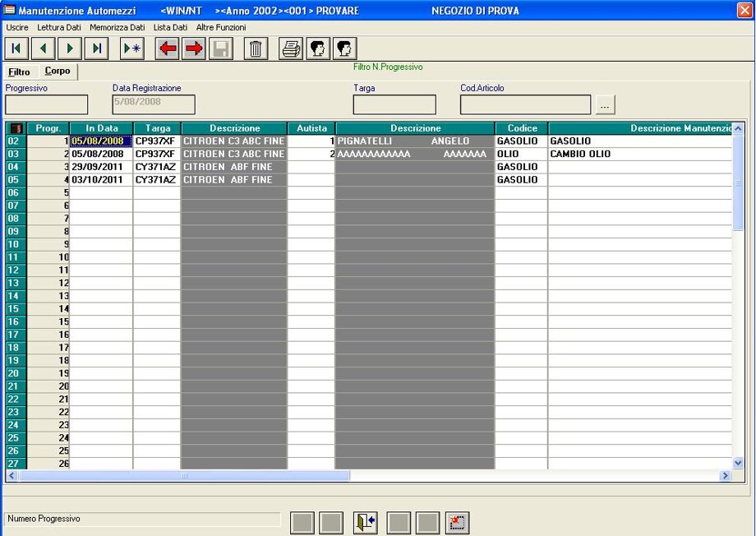
Task: Click the red right arrow button
Action: pyautogui.click(x=195, y=49)
